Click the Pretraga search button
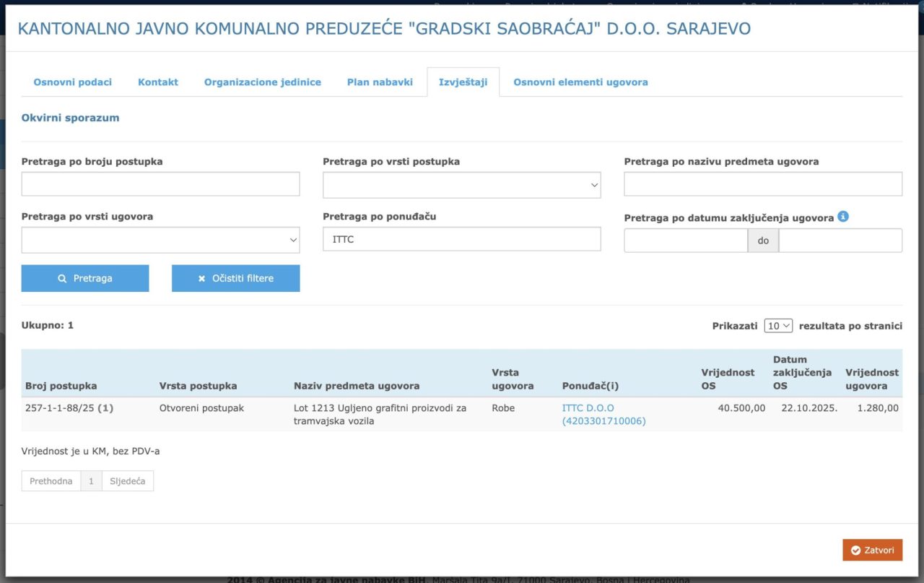This screenshot has height=583, width=924. click(85, 278)
